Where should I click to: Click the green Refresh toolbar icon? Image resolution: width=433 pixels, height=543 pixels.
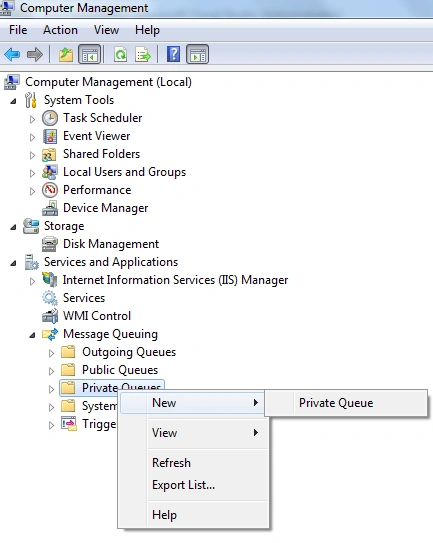click(121, 54)
